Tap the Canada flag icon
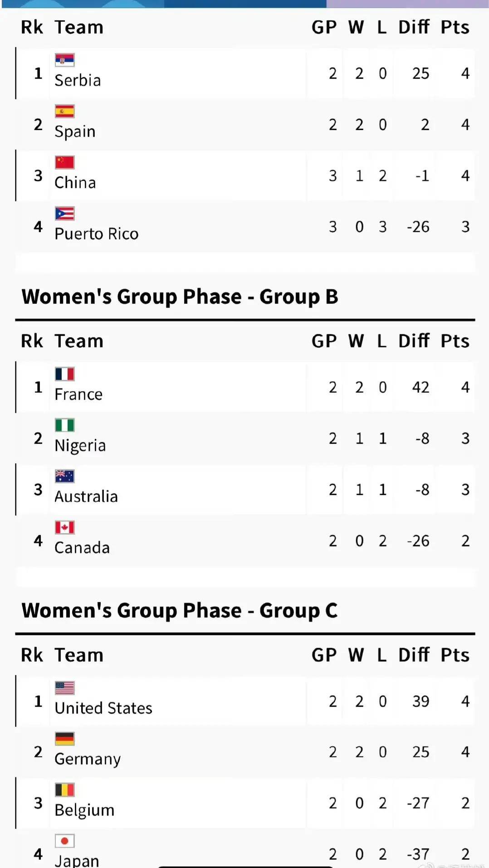Viewport: 489px width, 868px height. coord(64,527)
